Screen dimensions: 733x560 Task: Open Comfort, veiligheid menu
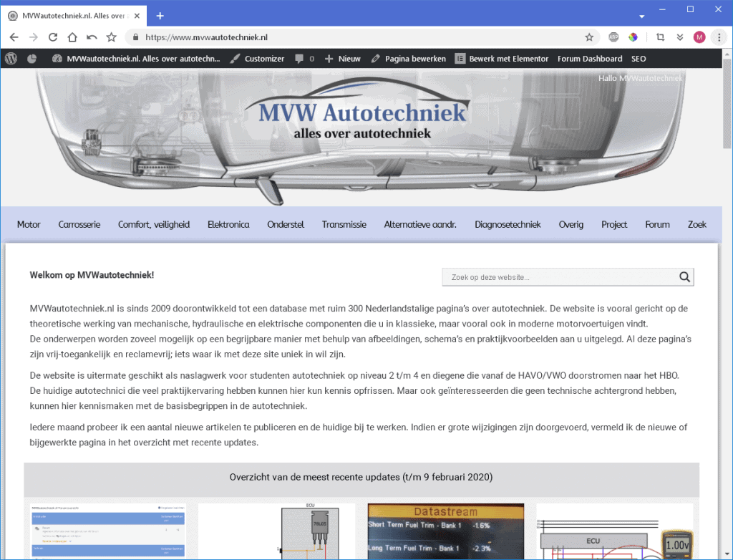[154, 225]
